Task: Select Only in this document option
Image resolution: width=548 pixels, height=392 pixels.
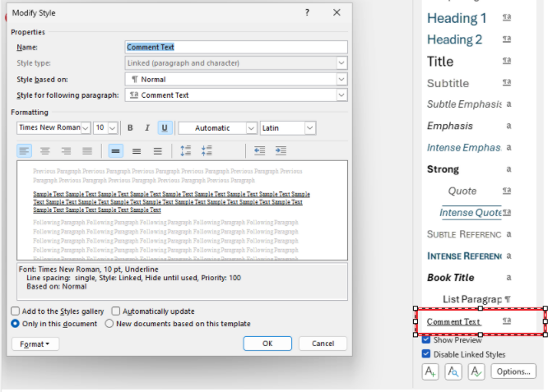Action: (15, 324)
